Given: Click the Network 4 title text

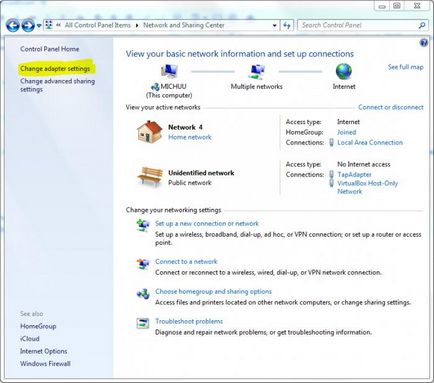Looking at the screenshot, I should pos(185,127).
